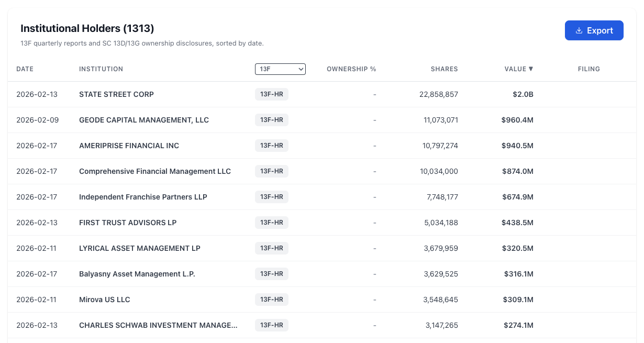
Task: Click shares value 11,073,071
Action: (441, 120)
